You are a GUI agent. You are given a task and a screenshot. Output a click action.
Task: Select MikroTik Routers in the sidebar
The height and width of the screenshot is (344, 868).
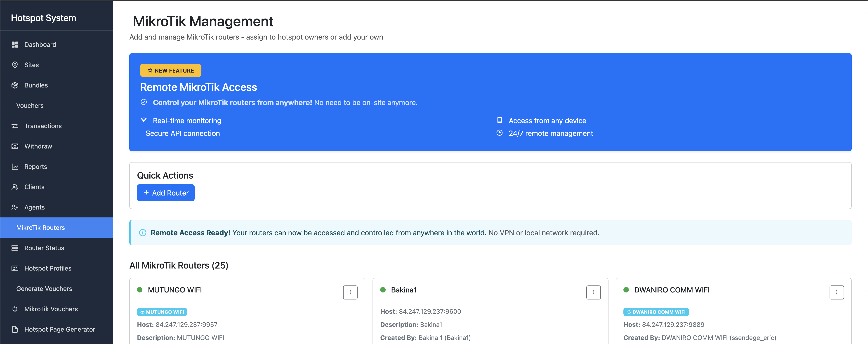pos(41,227)
